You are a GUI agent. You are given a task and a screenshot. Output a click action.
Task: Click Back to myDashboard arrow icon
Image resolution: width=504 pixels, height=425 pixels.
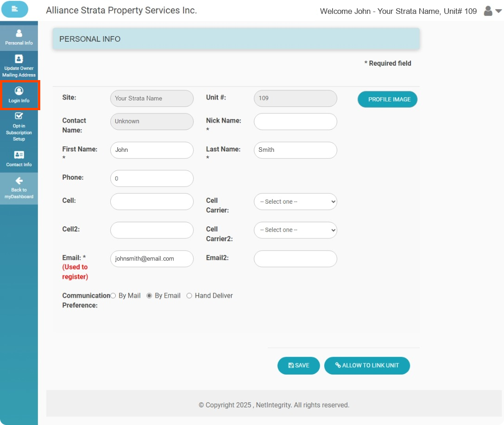click(19, 181)
